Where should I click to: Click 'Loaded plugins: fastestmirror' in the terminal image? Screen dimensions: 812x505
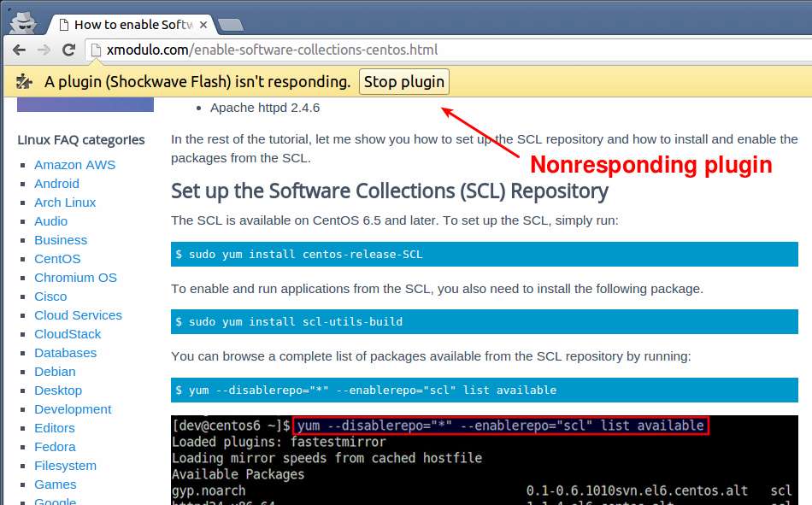[x=279, y=442]
